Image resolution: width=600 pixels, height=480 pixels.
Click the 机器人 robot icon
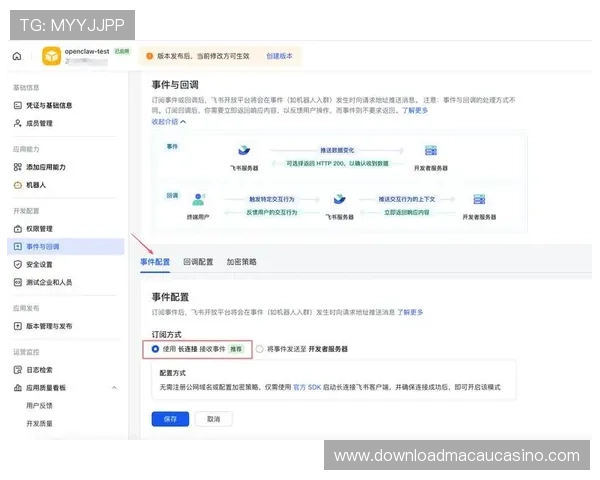(x=18, y=185)
